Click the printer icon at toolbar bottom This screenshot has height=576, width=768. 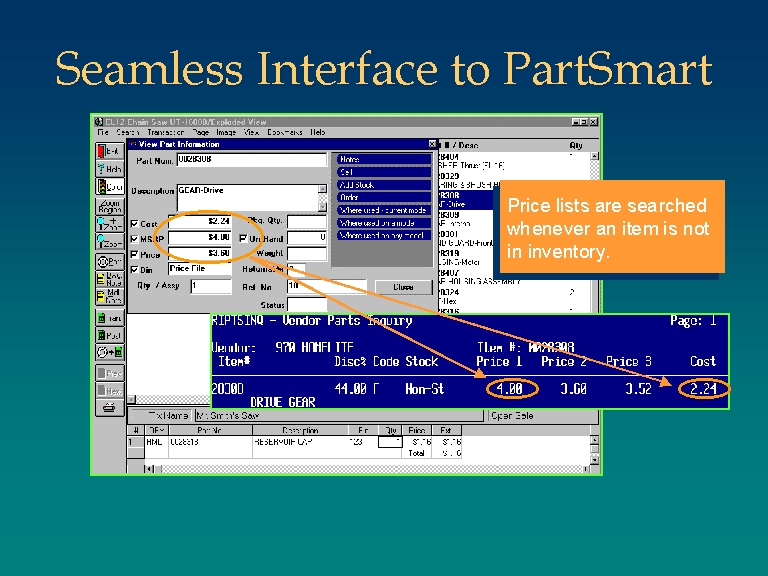[x=110, y=408]
